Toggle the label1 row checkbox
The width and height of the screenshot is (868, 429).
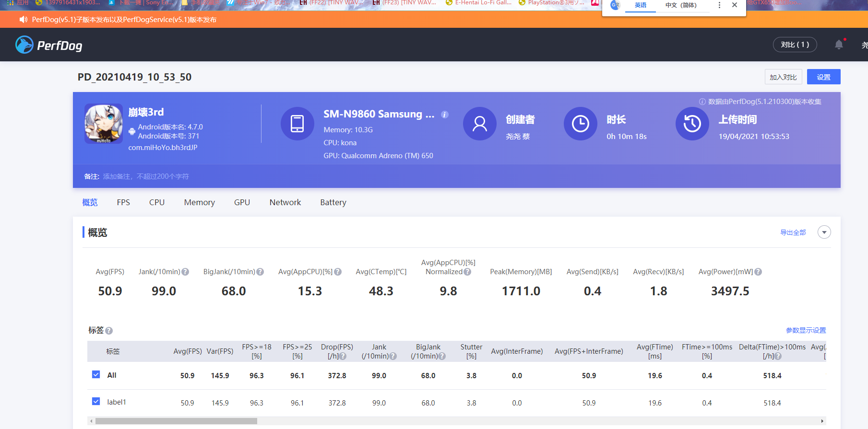96,402
